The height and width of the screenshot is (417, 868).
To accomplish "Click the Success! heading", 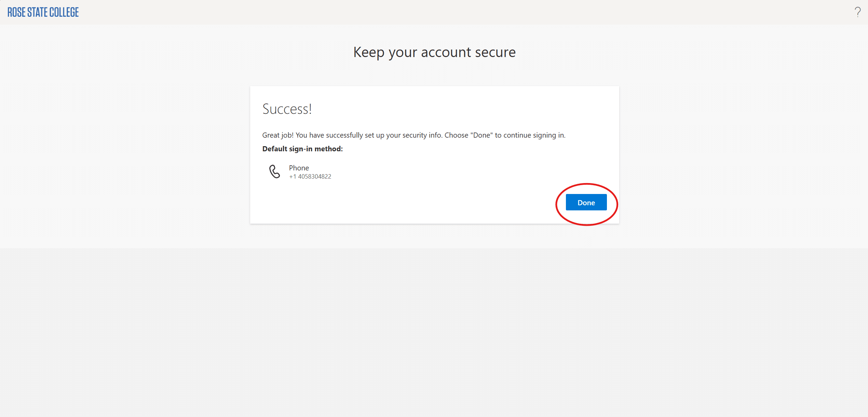I will coord(287,109).
